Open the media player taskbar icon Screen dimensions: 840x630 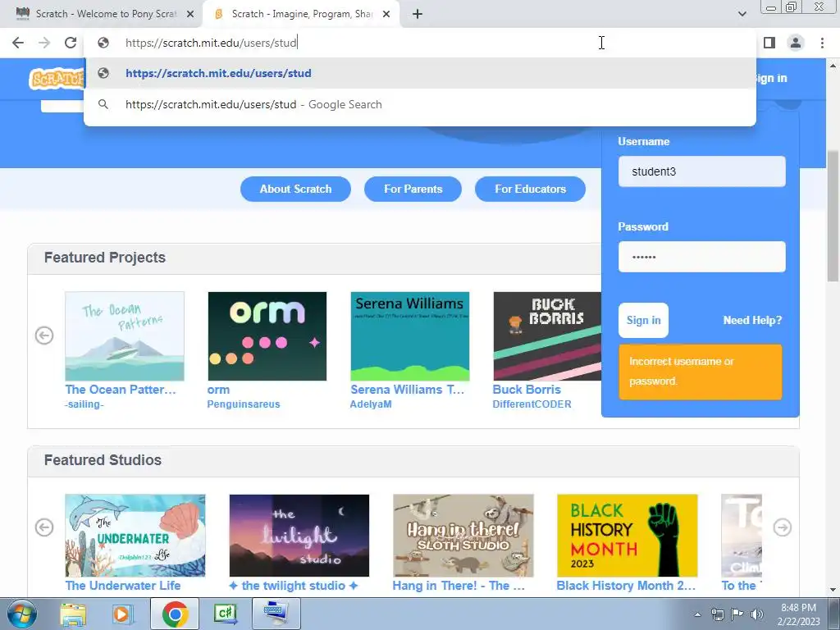122,614
